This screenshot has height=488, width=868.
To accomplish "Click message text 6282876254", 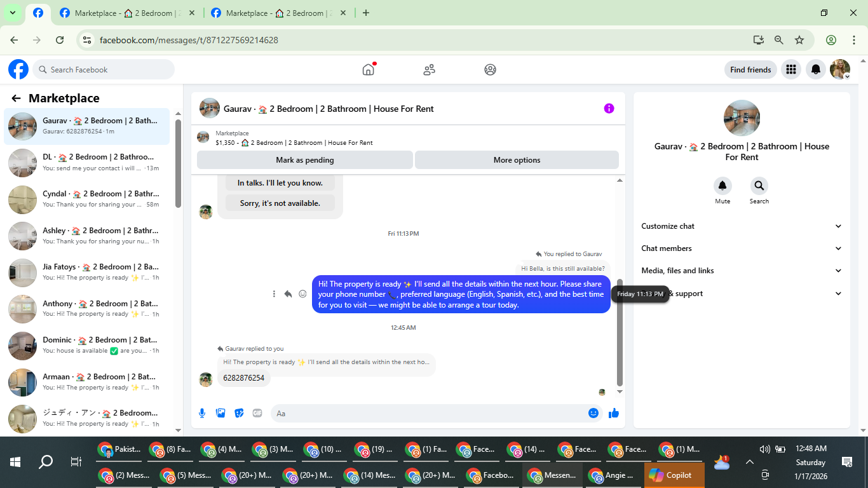I will click(x=244, y=377).
